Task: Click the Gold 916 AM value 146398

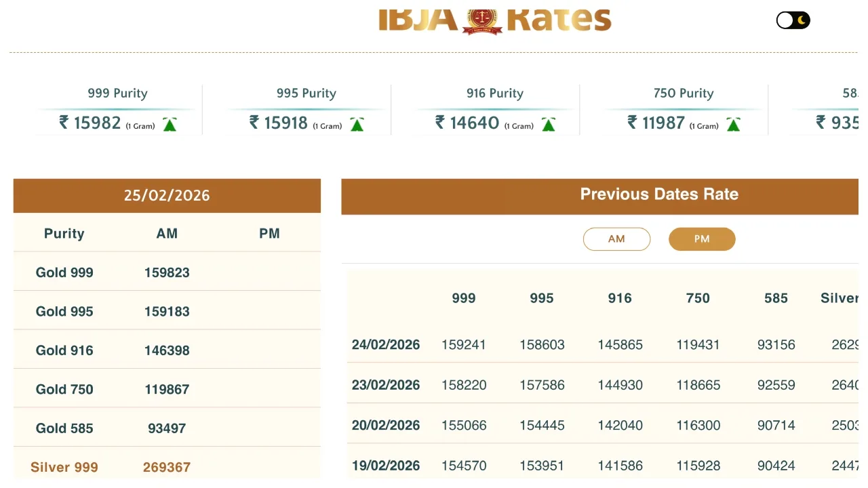Action: (167, 350)
